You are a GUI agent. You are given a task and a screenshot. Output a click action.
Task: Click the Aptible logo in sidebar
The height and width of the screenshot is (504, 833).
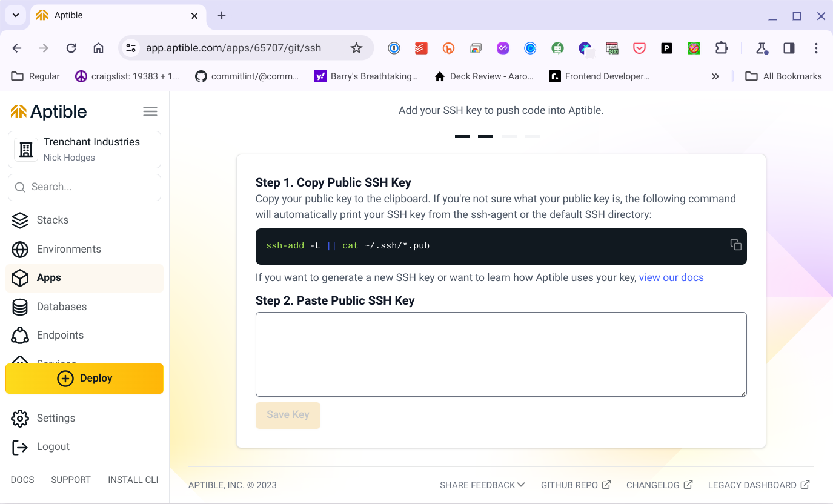[x=48, y=111]
